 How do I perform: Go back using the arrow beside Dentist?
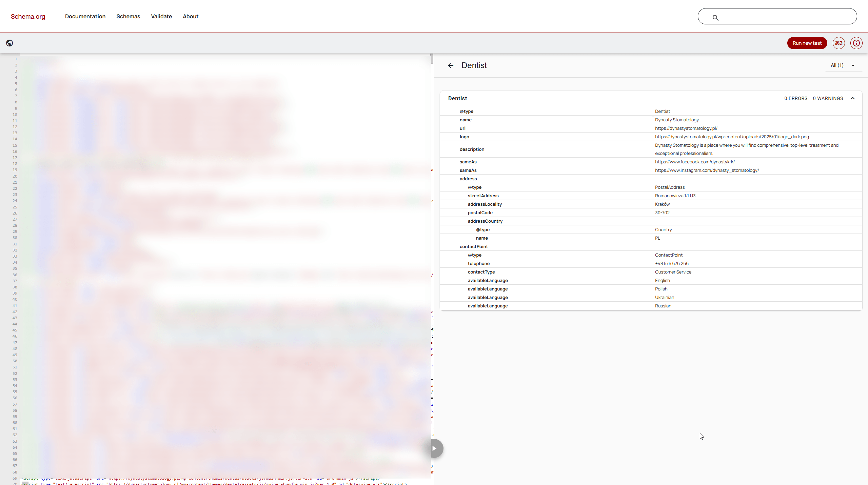pos(451,65)
